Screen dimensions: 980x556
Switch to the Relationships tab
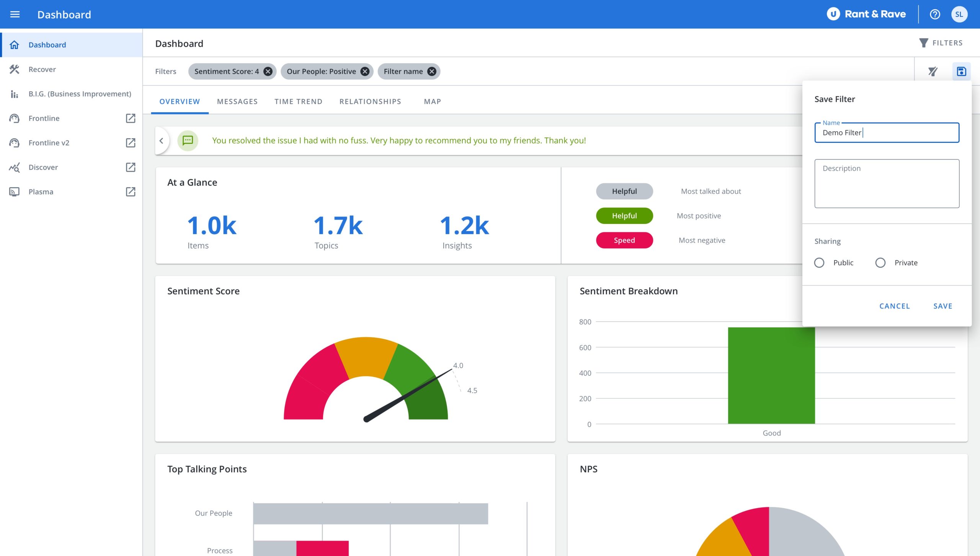(370, 101)
